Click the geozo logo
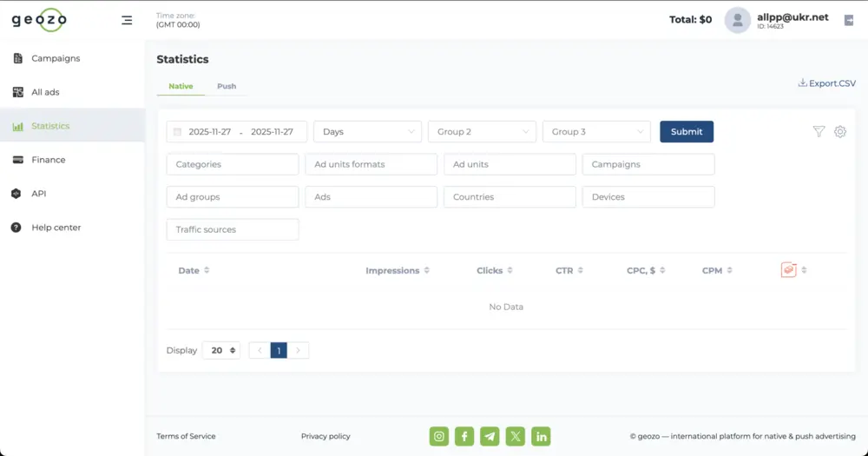Screen dimensions: 868x456 (39, 20)
